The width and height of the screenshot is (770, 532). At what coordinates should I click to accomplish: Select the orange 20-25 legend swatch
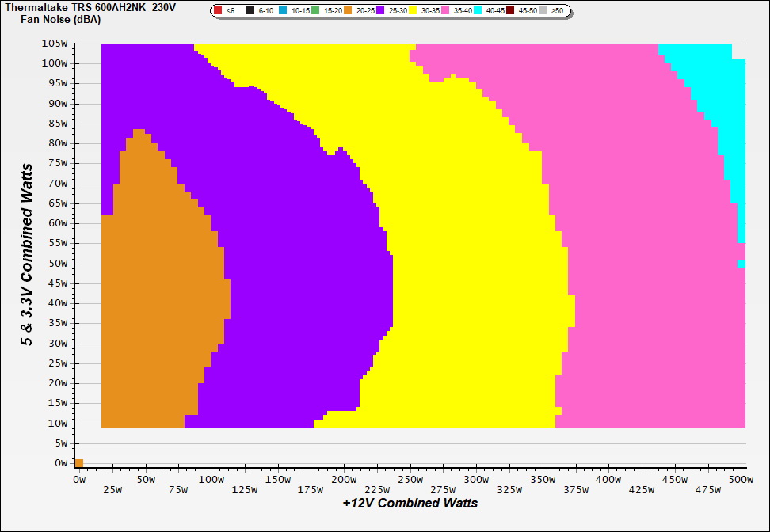click(349, 11)
